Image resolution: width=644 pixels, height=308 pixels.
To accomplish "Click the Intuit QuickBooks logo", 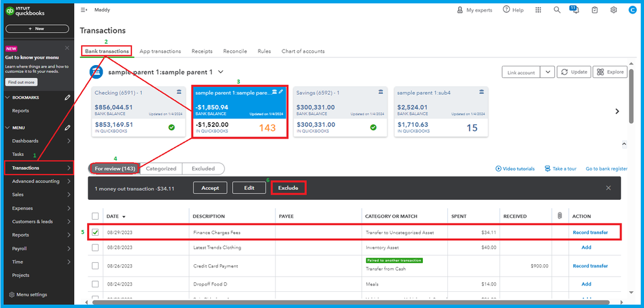I will coord(24,11).
